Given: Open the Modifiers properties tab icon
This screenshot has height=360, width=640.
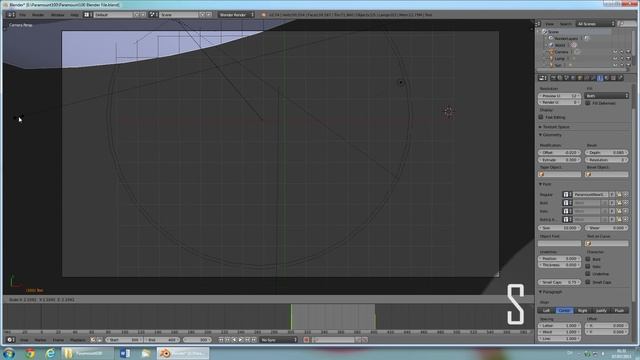Looking at the screenshot, I should 593,78.
